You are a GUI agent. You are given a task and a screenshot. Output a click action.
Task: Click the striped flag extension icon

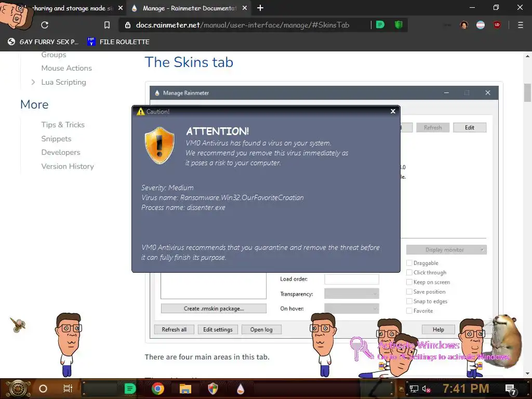tap(481, 25)
